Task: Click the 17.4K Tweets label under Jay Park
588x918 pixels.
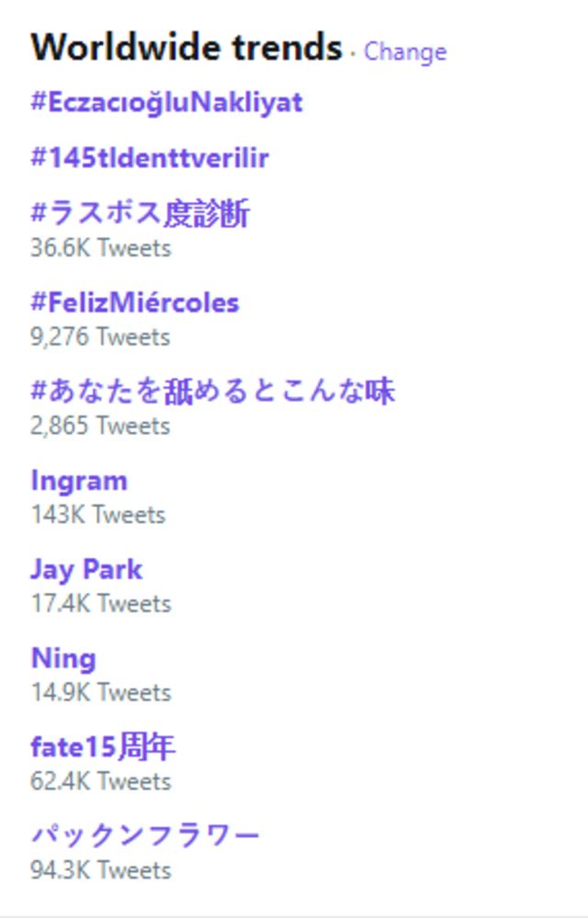Action: click(x=98, y=604)
